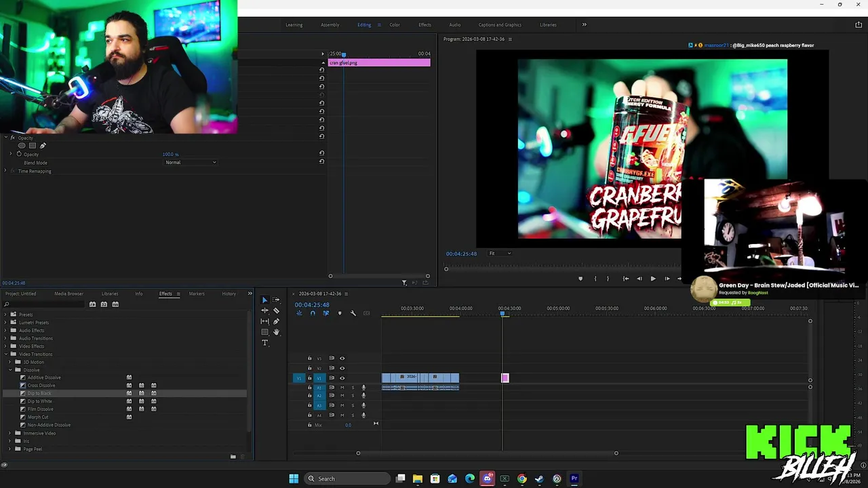Play the Program monitor
Screen dimensions: 868x488
click(653, 279)
